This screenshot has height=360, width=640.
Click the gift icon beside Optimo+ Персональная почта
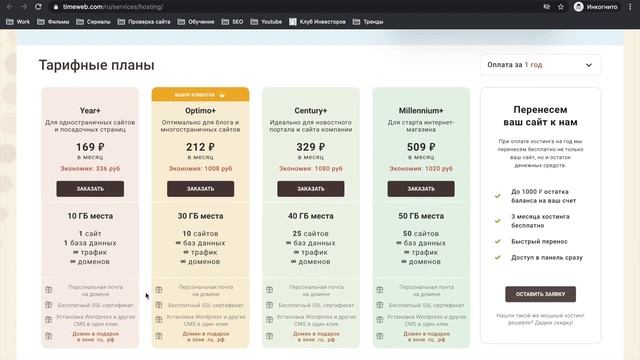coord(159,290)
